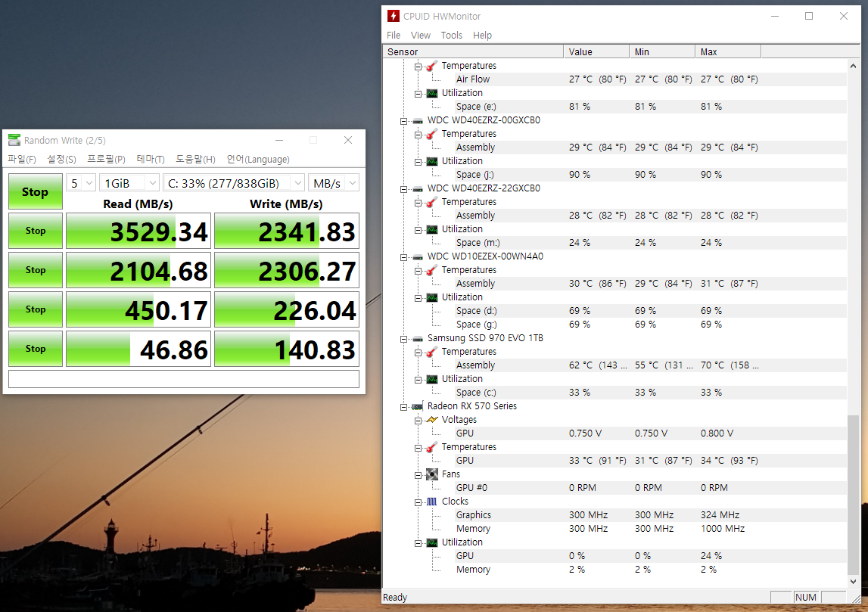Open the 언어(Language) menu
This screenshot has width=868, height=612.
(258, 160)
